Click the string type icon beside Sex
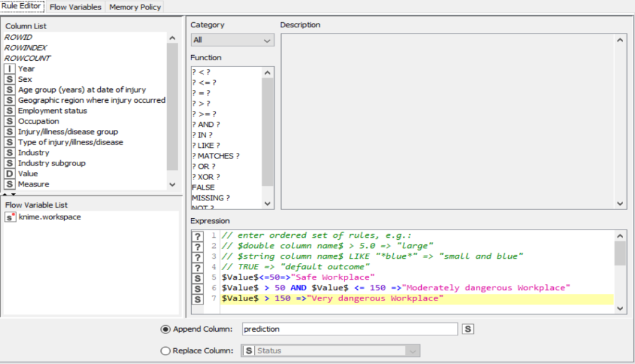The width and height of the screenshot is (635, 364). point(10,79)
